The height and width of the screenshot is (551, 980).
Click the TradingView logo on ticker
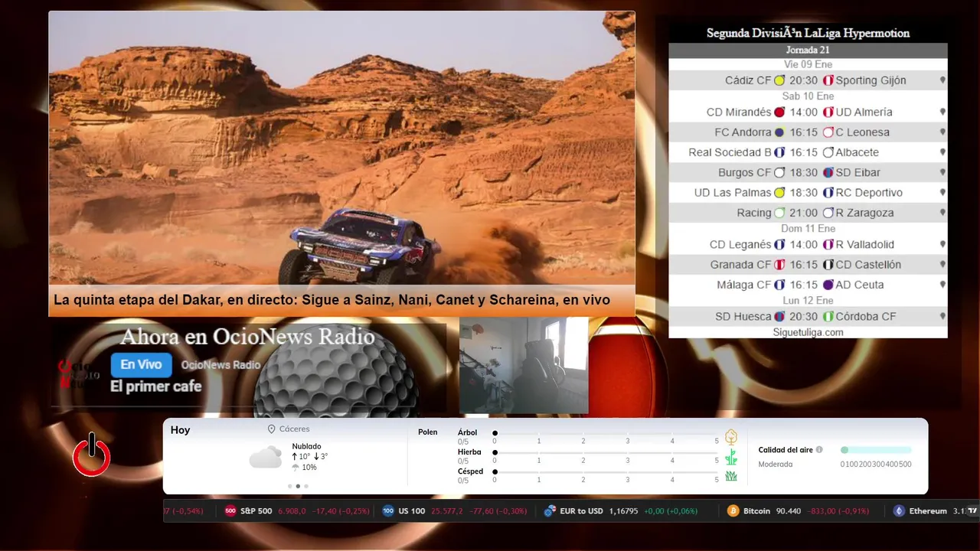972,511
